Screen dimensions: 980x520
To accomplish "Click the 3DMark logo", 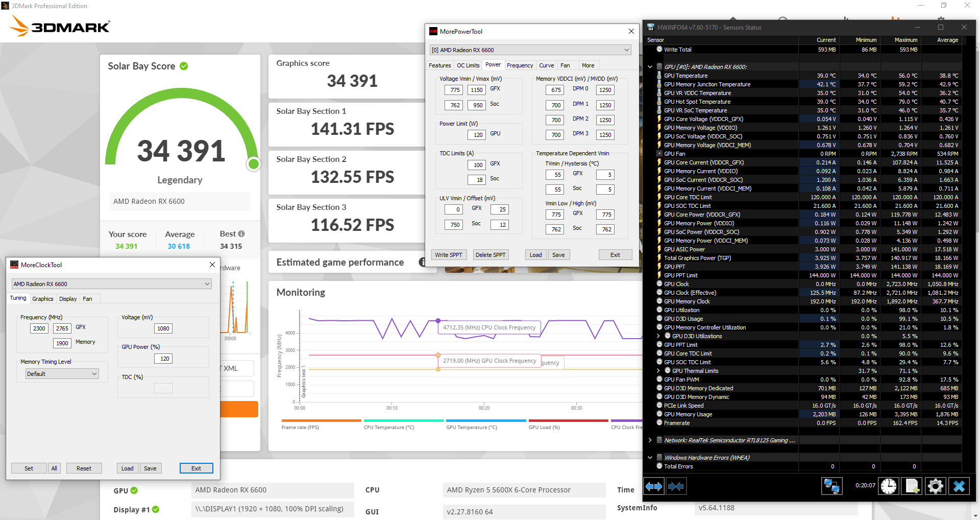I will (60, 26).
